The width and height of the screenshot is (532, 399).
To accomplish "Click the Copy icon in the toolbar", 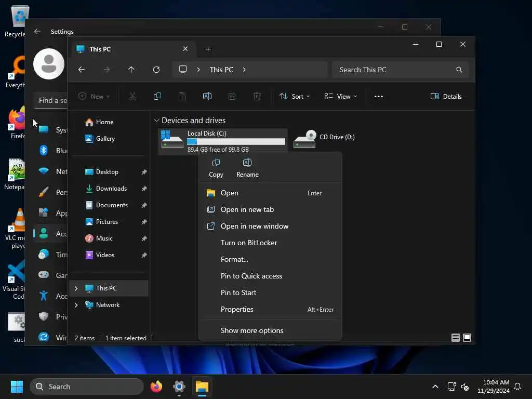I will [157, 96].
